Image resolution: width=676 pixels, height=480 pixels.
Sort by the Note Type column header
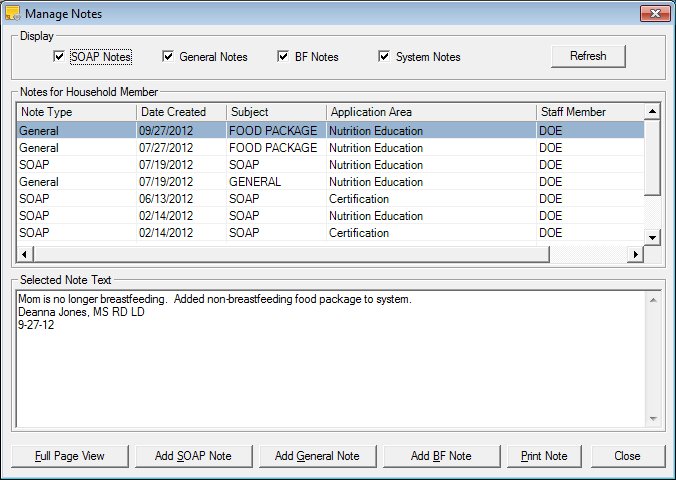(77, 112)
